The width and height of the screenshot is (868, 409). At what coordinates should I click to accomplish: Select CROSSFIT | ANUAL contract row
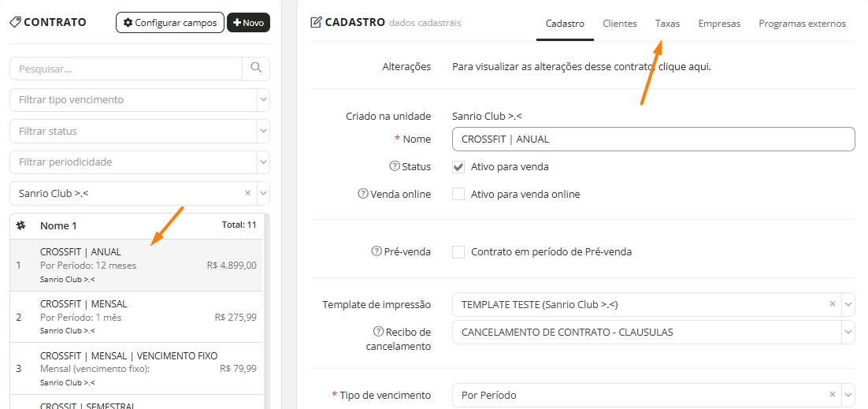tap(136, 266)
